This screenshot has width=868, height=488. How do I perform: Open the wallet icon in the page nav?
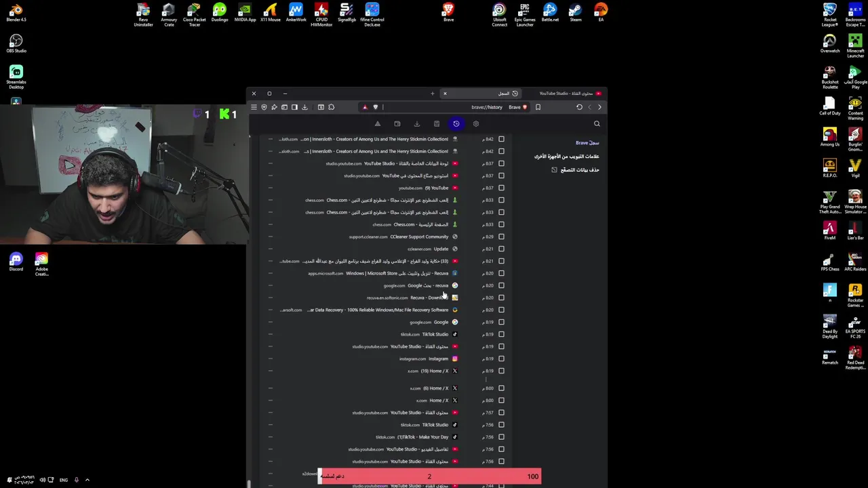[397, 124]
